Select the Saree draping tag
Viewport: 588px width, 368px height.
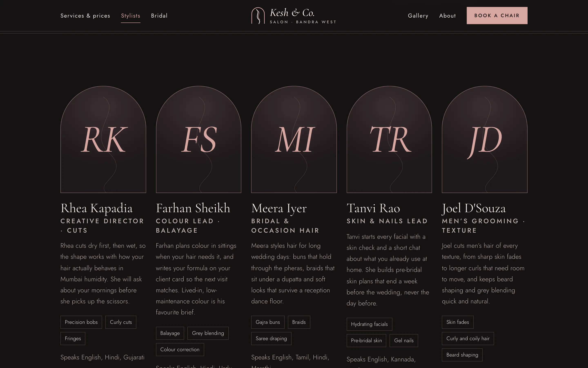point(271,339)
